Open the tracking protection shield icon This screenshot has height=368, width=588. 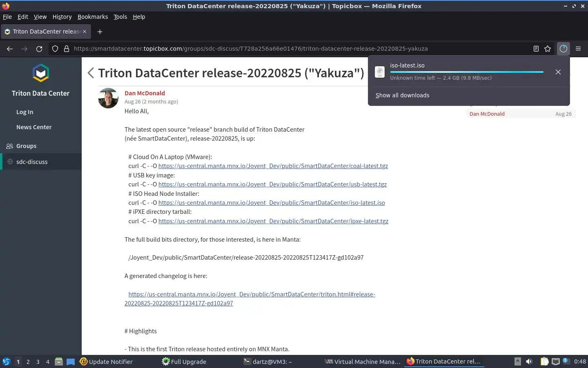[55, 49]
